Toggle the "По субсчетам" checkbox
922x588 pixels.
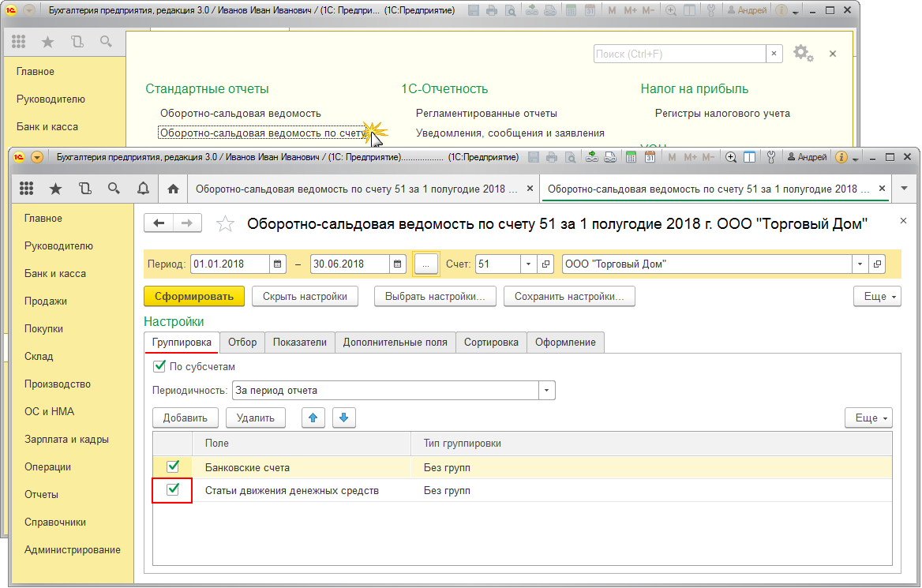click(x=159, y=366)
